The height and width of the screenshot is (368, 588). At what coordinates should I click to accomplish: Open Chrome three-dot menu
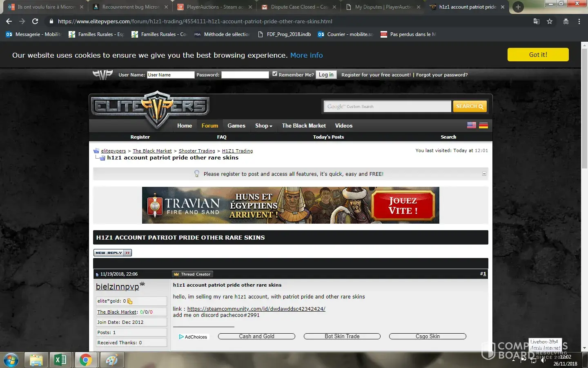click(x=579, y=21)
